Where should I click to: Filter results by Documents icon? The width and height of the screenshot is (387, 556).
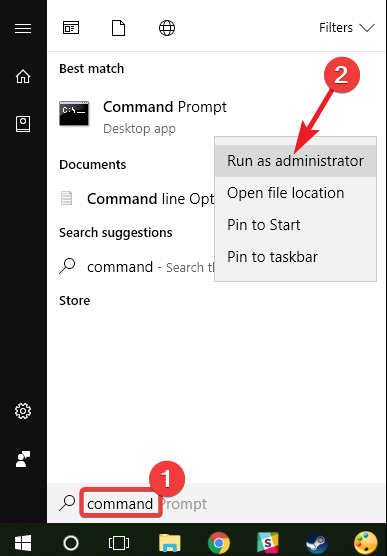(118, 28)
